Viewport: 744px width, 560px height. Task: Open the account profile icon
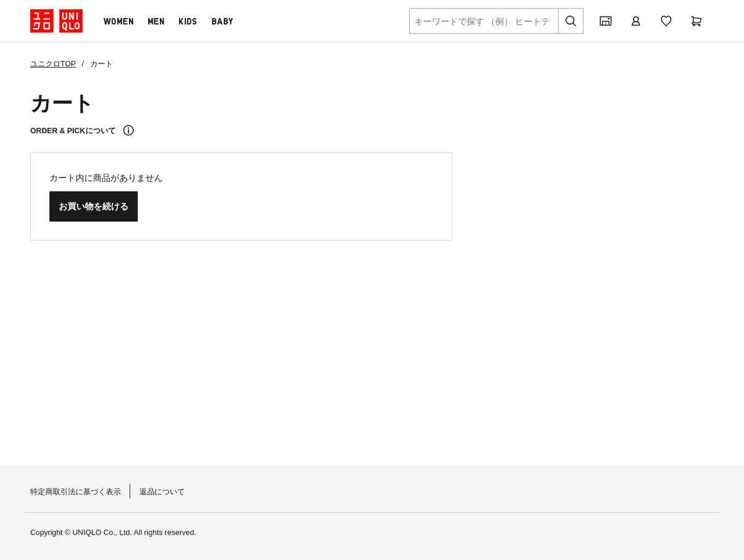[635, 21]
